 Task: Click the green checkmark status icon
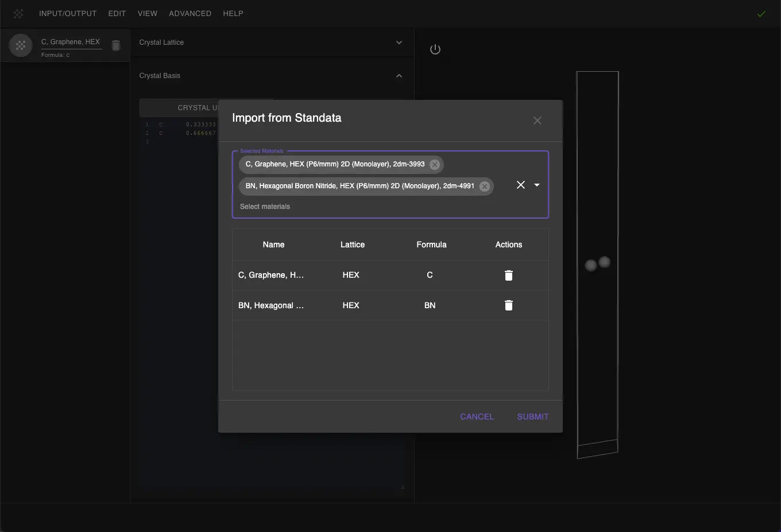pyautogui.click(x=761, y=14)
